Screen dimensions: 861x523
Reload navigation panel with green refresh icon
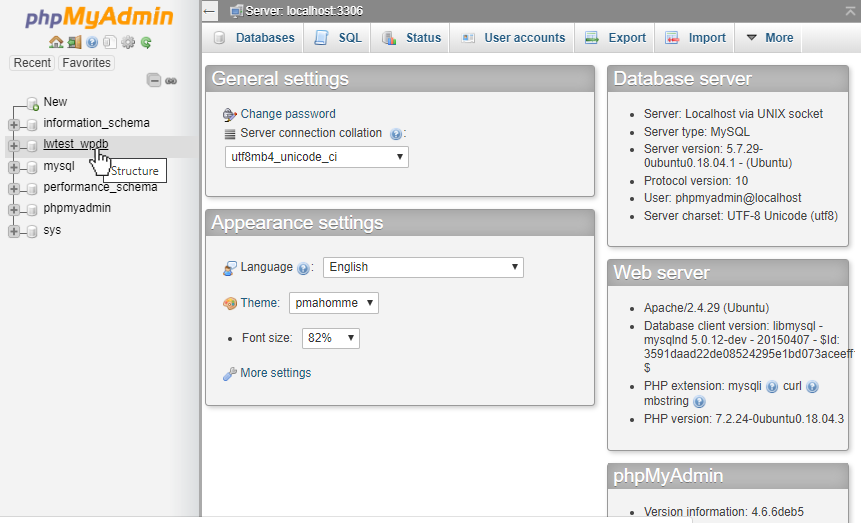click(146, 43)
